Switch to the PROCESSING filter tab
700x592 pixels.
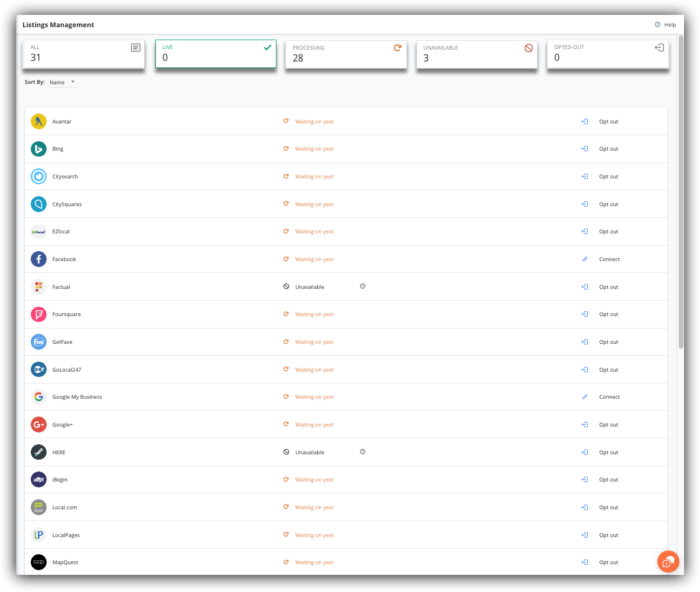(x=346, y=54)
